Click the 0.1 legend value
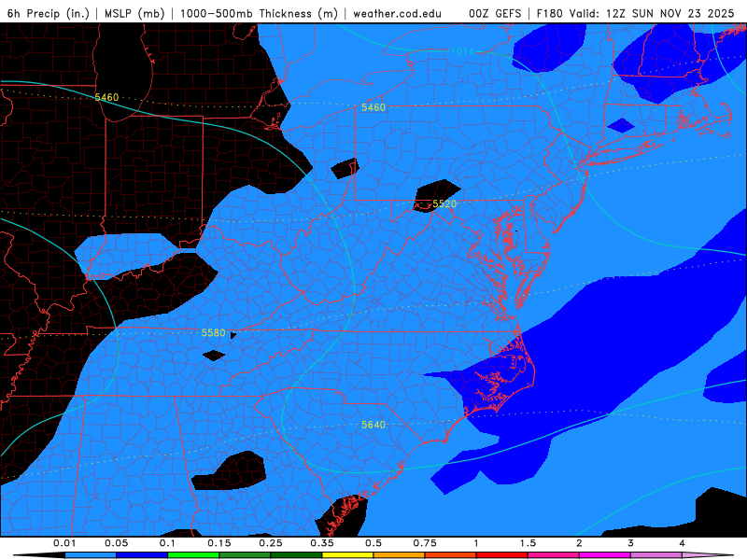 coord(167,543)
